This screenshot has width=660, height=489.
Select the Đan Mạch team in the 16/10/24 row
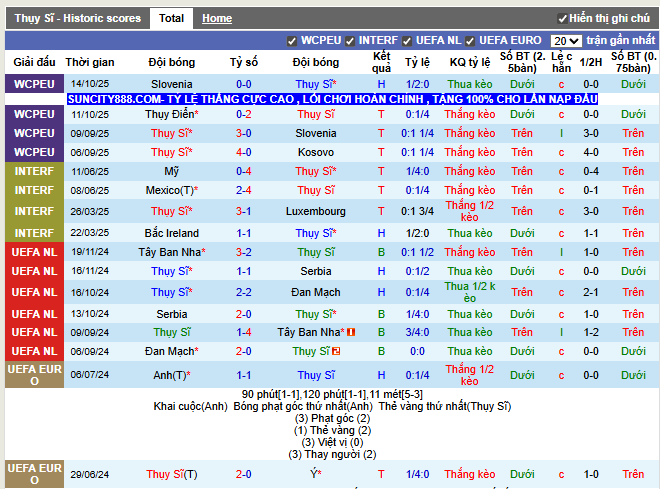pos(316,292)
